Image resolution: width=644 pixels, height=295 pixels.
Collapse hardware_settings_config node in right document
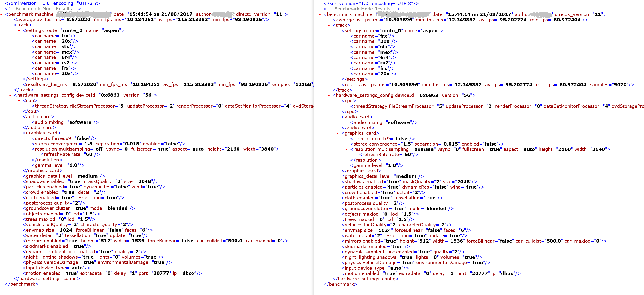click(329, 96)
